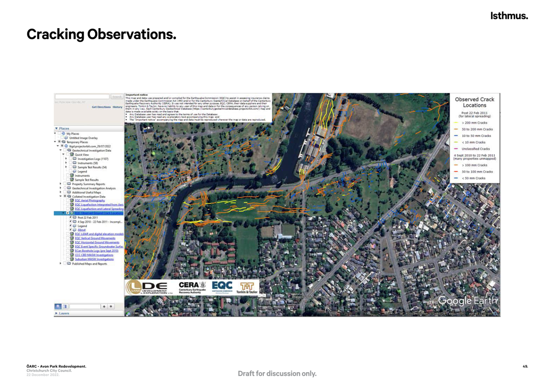This screenshot has width=554, height=392.
Task: Click the Temporary Places folder icon
Action: (63, 142)
